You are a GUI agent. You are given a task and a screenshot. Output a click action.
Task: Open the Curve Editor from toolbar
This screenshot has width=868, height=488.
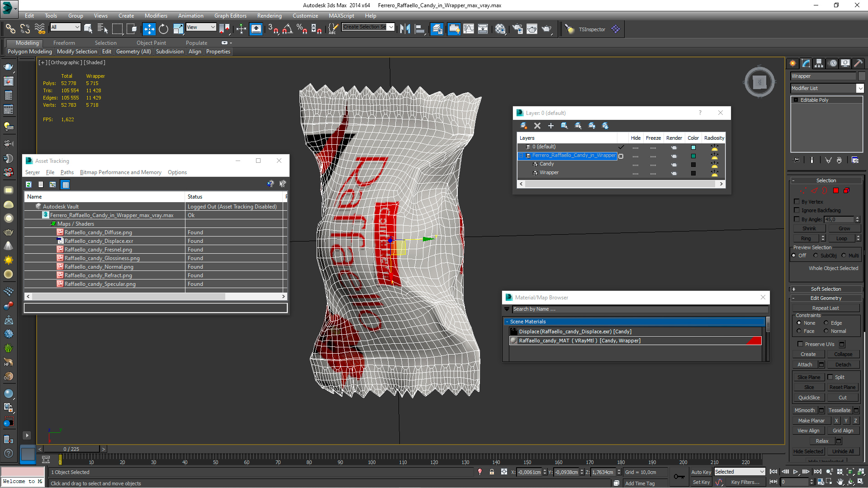click(469, 29)
